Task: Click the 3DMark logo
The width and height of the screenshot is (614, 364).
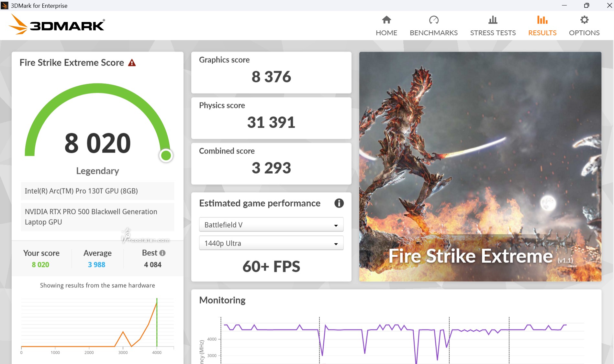Action: pos(57,25)
